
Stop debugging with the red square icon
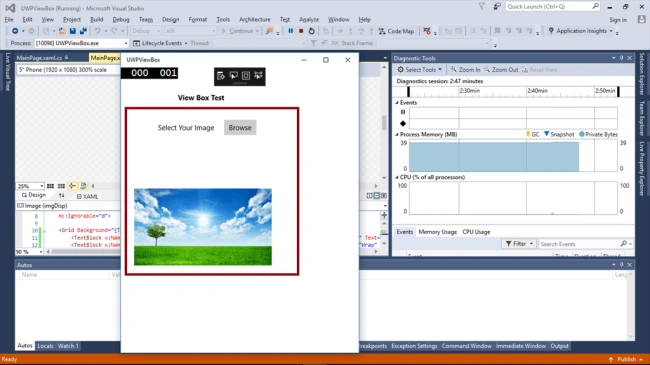click(x=301, y=31)
